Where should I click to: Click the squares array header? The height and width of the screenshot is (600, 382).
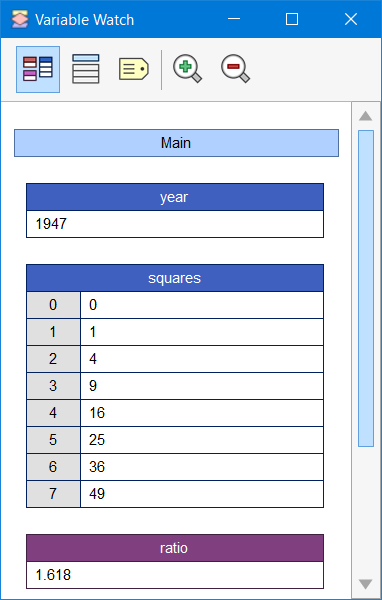(175, 278)
